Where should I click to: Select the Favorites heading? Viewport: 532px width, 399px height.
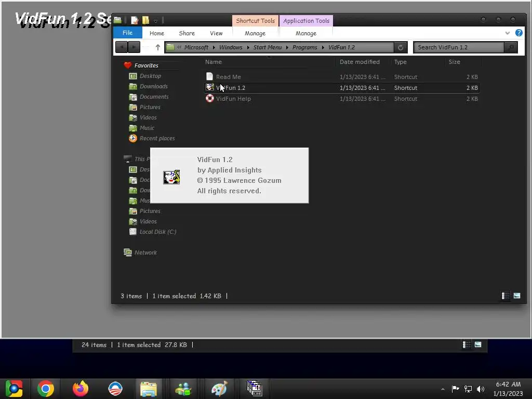click(146, 65)
